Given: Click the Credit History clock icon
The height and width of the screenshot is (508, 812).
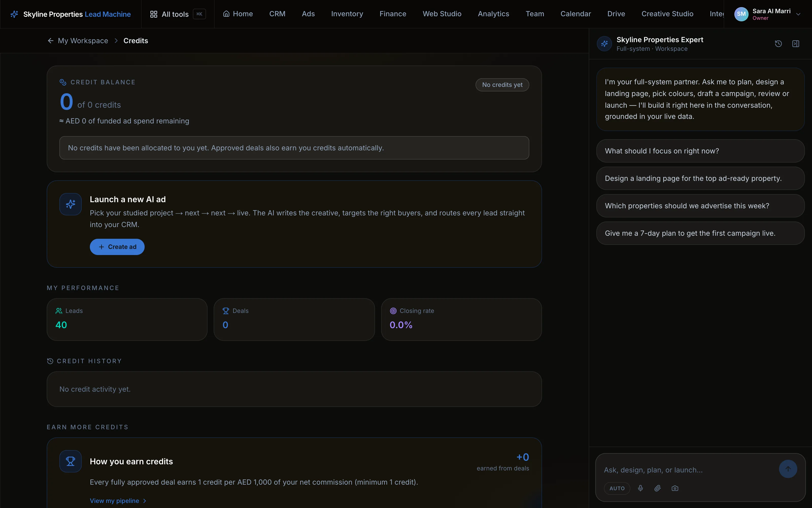Looking at the screenshot, I should point(50,361).
